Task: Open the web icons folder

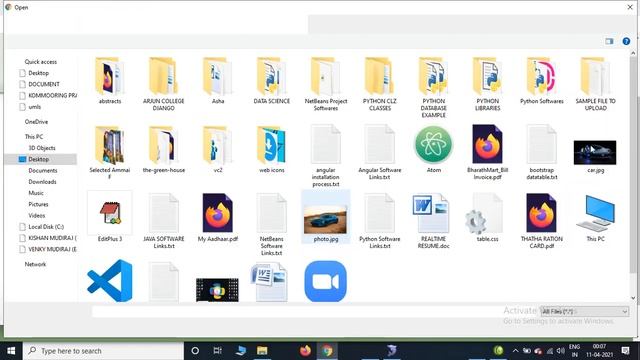Action: click(271, 149)
